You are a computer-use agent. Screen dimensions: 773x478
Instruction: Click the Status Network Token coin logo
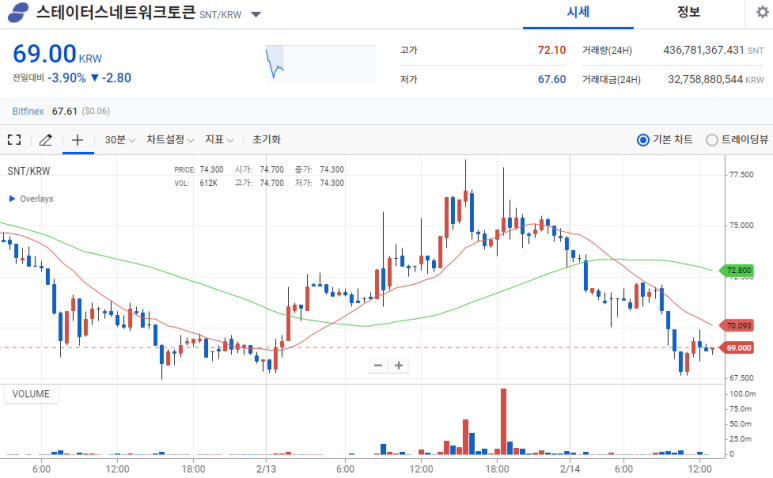18,12
